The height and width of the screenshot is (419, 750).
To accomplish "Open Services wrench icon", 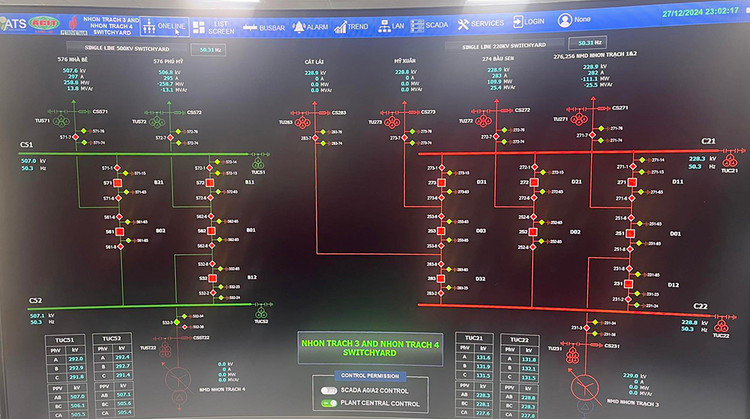I will pyautogui.click(x=480, y=23).
